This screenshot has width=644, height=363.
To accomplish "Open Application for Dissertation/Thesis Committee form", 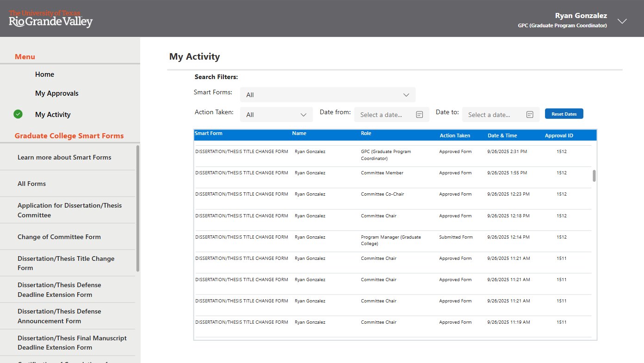I will [69, 210].
